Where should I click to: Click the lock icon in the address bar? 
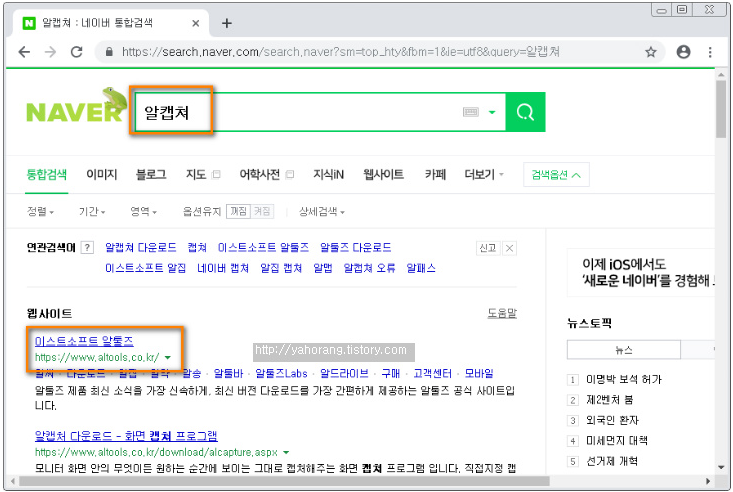pyautogui.click(x=109, y=52)
